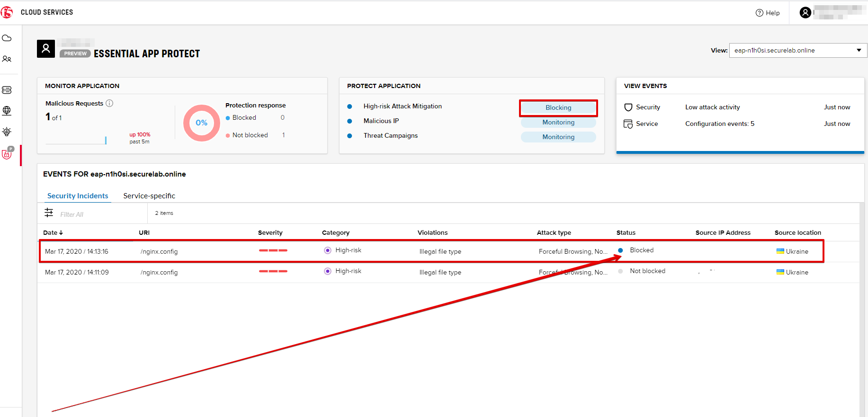This screenshot has height=417, width=868.
Task: Open Service events row in View Events
Action: pos(740,124)
